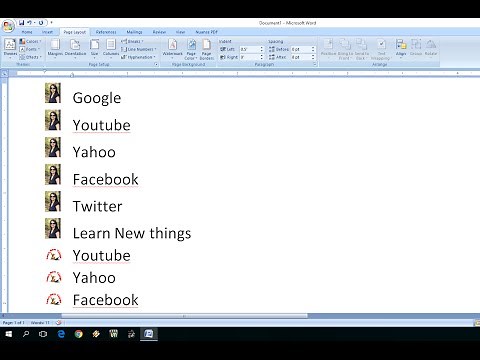Screen dimensions: 480x360
Task: Open Task View on the taskbar
Action: click(43, 334)
